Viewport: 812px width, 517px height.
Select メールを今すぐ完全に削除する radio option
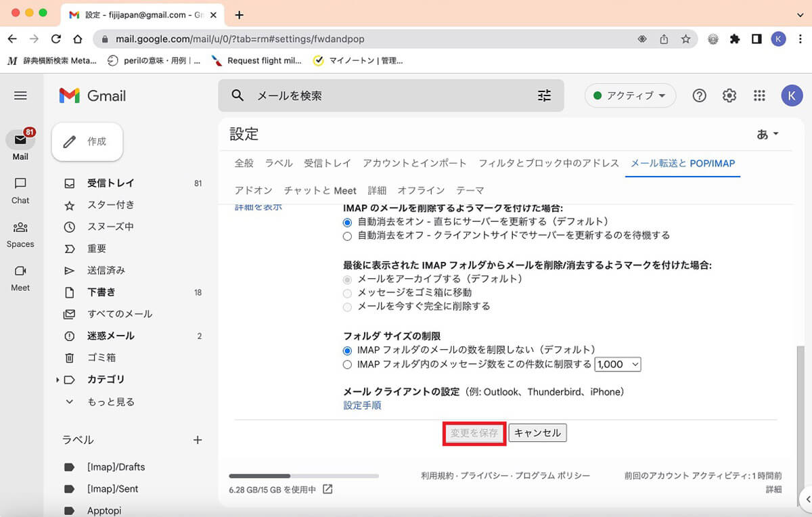(347, 307)
